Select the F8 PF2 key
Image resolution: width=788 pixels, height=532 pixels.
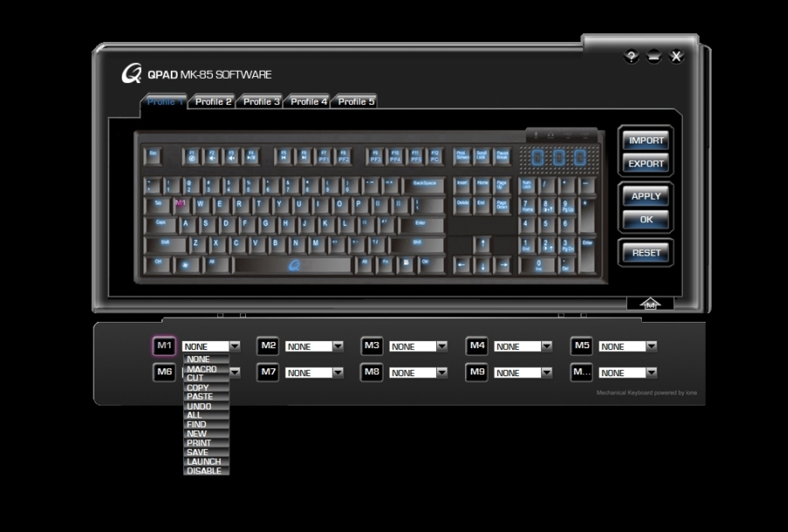click(x=344, y=157)
